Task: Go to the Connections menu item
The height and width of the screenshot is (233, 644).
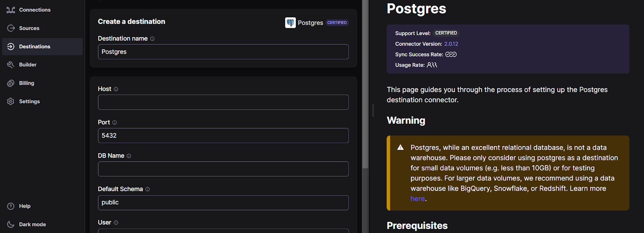Action: coord(35,10)
